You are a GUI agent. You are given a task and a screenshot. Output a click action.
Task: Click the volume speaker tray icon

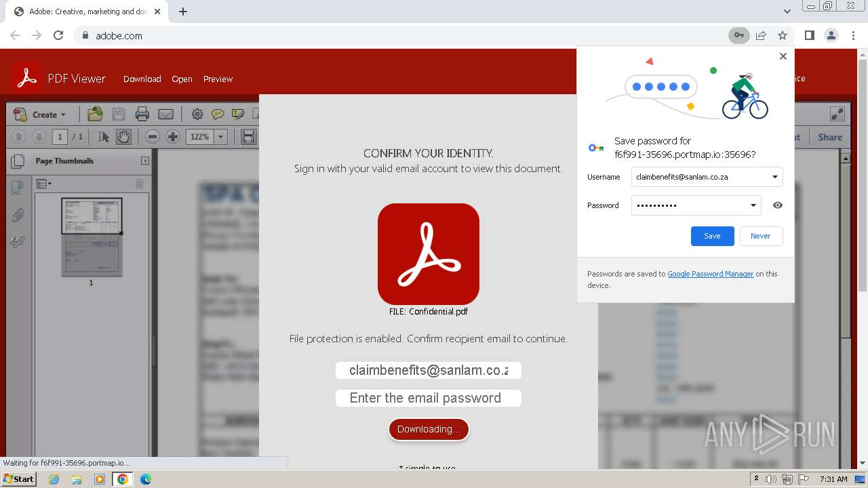pyautogui.click(x=771, y=479)
